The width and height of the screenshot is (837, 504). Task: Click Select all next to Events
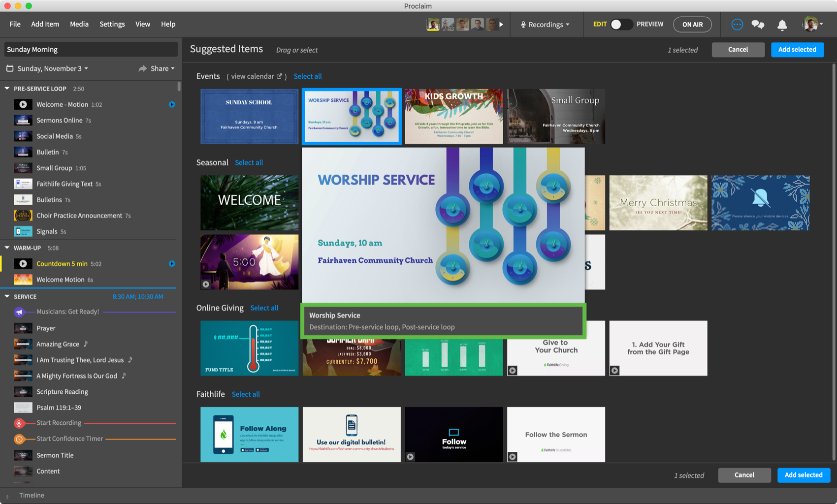308,76
